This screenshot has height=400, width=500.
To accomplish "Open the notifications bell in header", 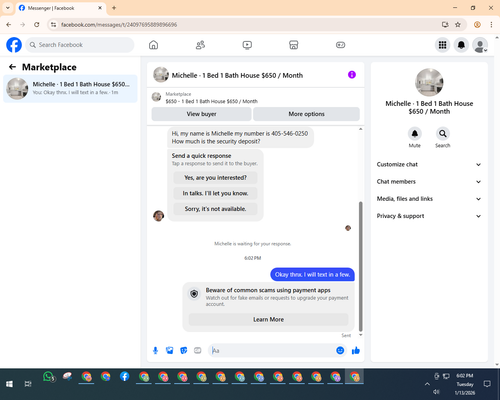I will (461, 45).
